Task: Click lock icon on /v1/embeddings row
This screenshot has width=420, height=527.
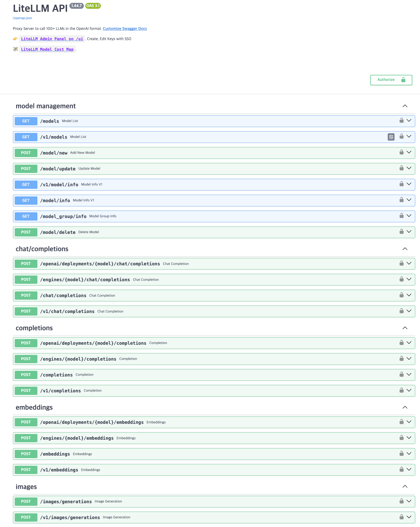Action: (401, 469)
